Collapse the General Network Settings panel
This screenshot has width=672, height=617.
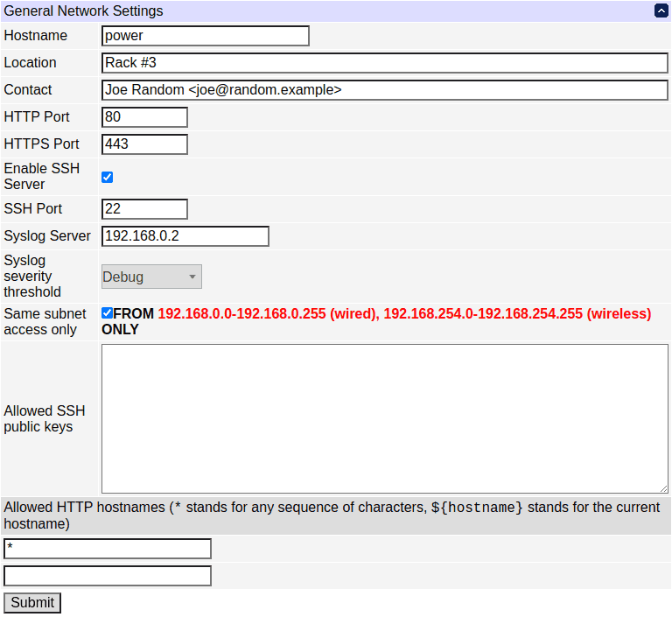(661, 11)
